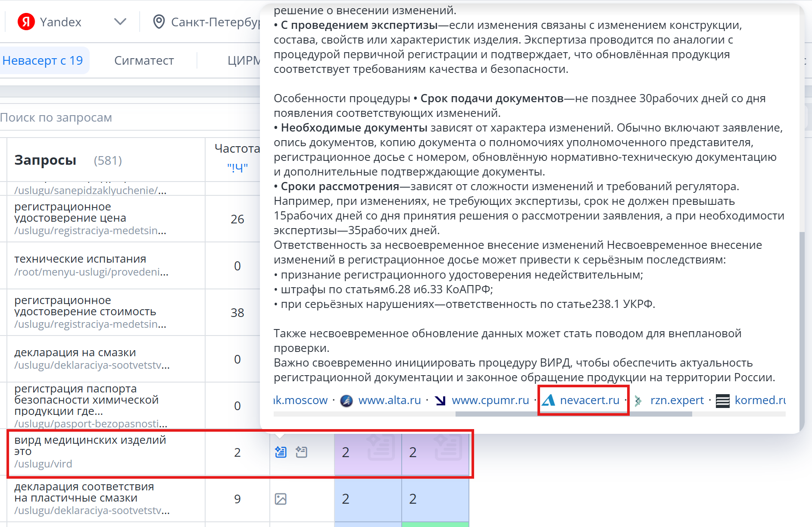Open the kormed.ru source link
Screen dimensions: 812x527
click(x=760, y=400)
